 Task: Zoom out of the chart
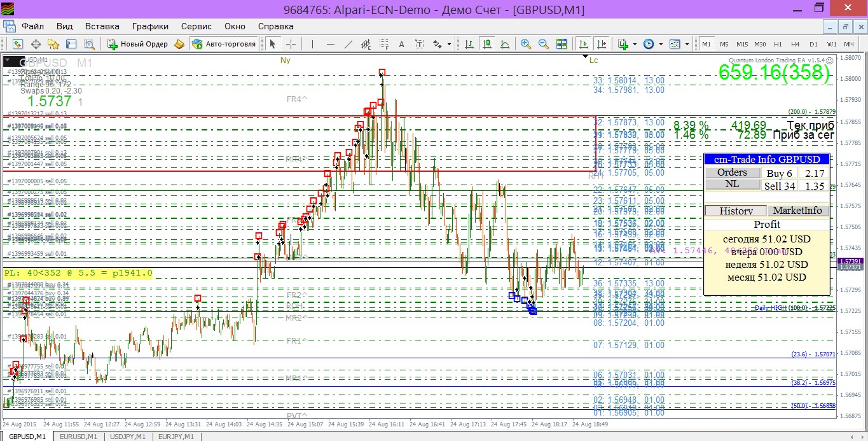544,44
